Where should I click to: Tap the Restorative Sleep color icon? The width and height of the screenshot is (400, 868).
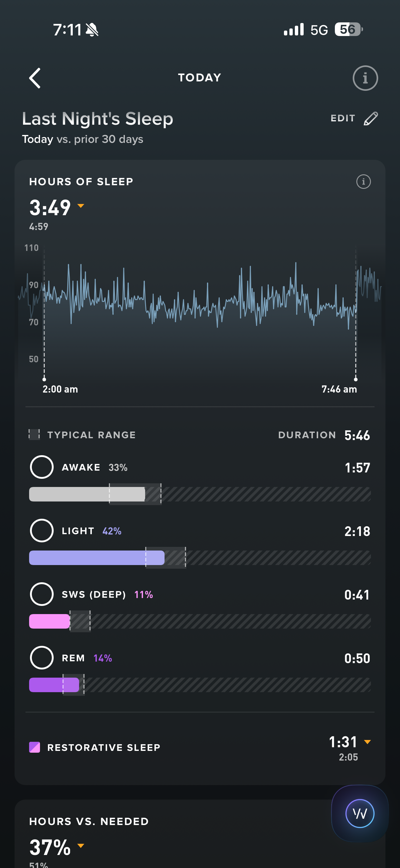35,747
